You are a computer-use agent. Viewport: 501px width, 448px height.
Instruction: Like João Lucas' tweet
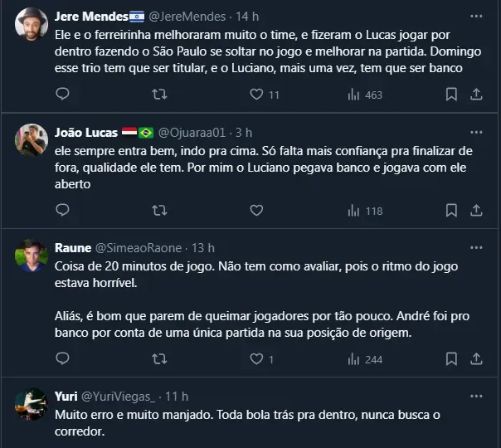pos(256,211)
